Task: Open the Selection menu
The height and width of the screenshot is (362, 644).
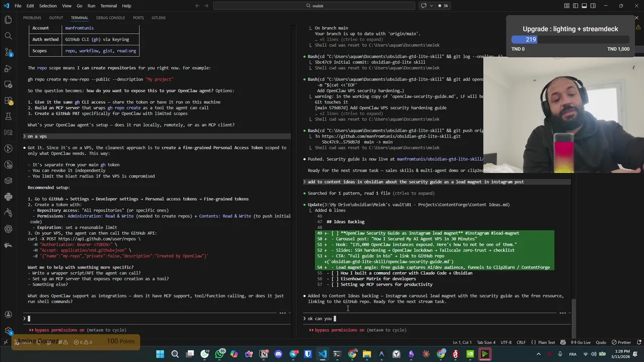Action: 48,6
